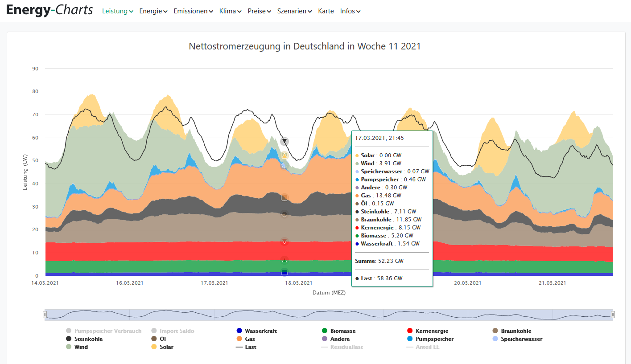The height and width of the screenshot is (364, 631).
Task: Toggle the Wind legend entry
Action: [x=77, y=347]
